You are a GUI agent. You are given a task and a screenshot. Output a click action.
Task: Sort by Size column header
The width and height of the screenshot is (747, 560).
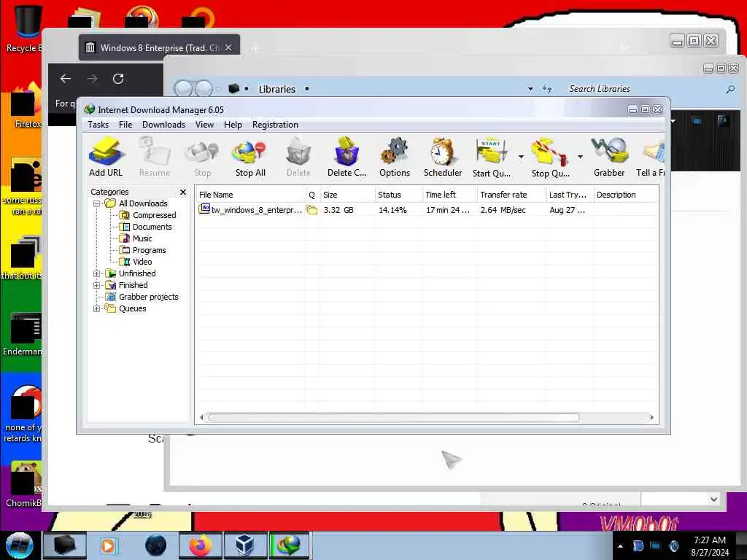click(x=347, y=195)
